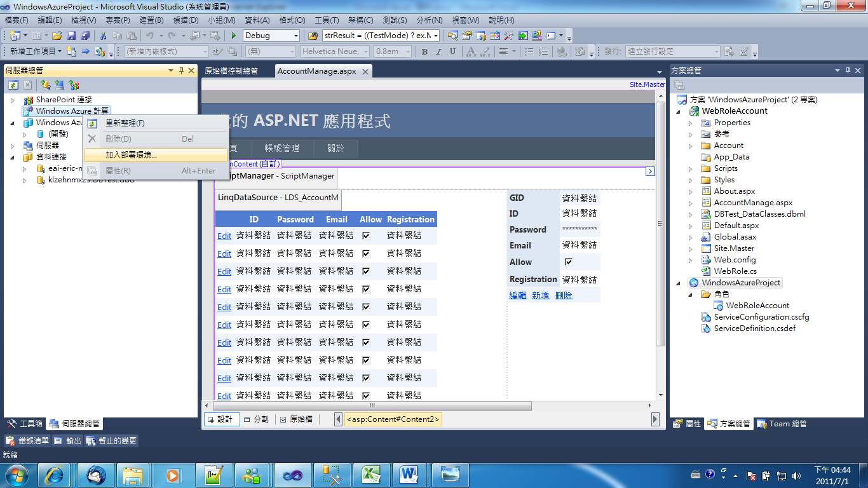Open ServiceConfiguration.cscfg in Solution Explorer

[x=761, y=317]
